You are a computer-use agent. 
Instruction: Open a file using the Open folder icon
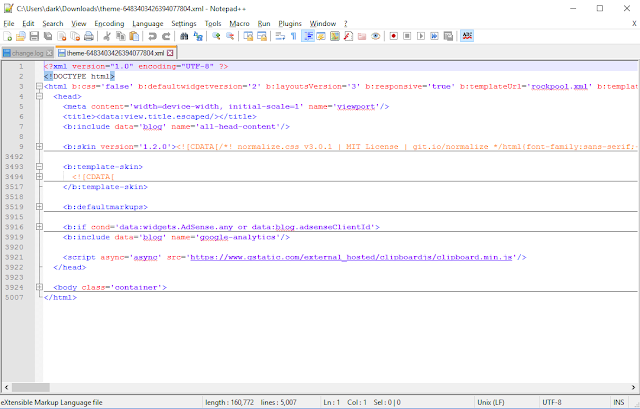21,36
